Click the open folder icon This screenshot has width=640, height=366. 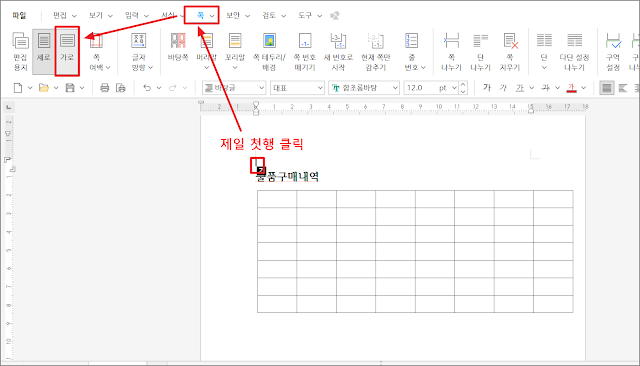(44, 88)
